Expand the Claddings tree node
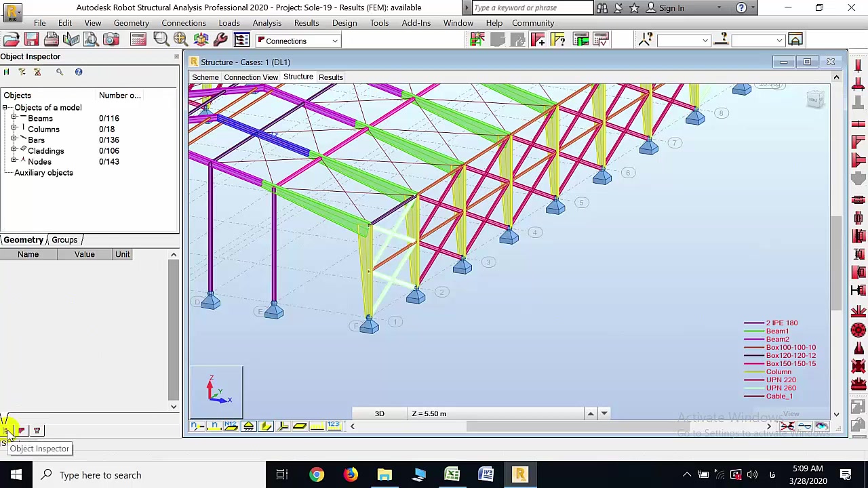The image size is (868, 488). (x=14, y=151)
